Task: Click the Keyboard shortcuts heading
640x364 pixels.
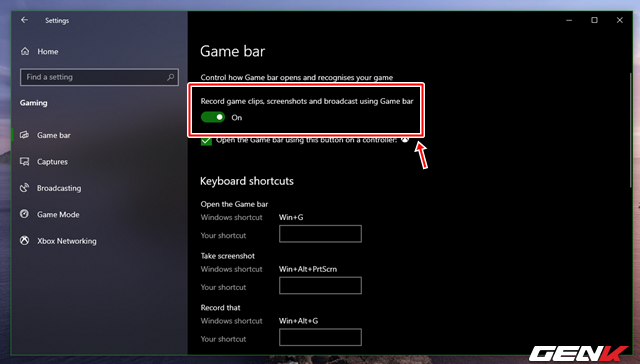Action: tap(247, 181)
